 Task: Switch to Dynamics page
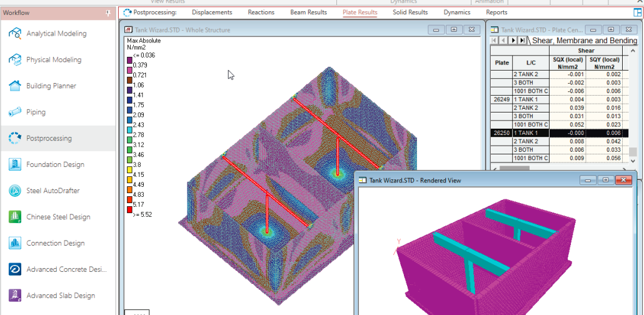coord(456,12)
